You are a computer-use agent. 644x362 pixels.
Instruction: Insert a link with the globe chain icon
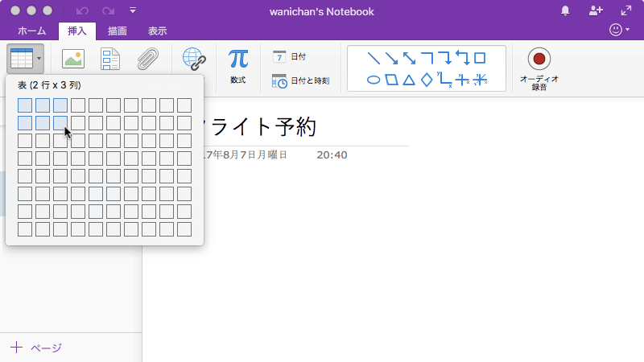click(194, 59)
